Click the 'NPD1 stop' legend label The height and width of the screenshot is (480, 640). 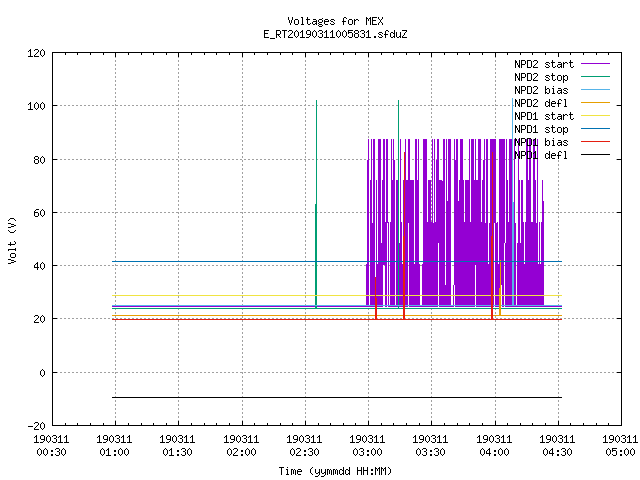pos(541,129)
